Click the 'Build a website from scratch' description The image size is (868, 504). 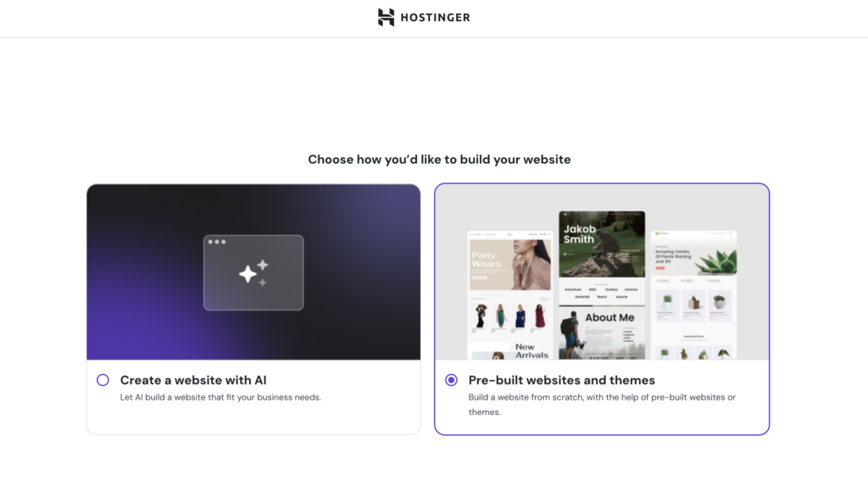[602, 397]
